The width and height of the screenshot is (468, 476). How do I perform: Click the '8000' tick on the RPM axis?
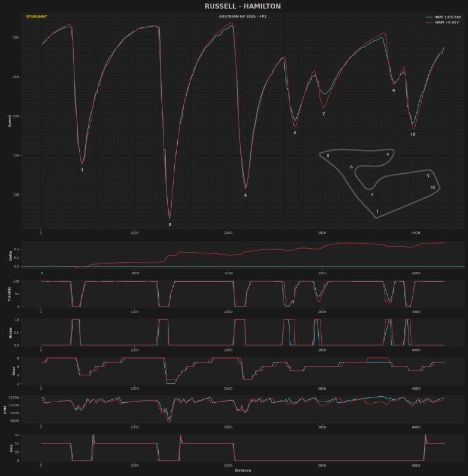[15, 413]
